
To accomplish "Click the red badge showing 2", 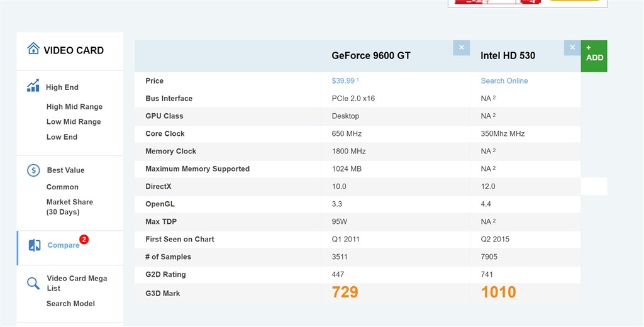I will (x=84, y=240).
